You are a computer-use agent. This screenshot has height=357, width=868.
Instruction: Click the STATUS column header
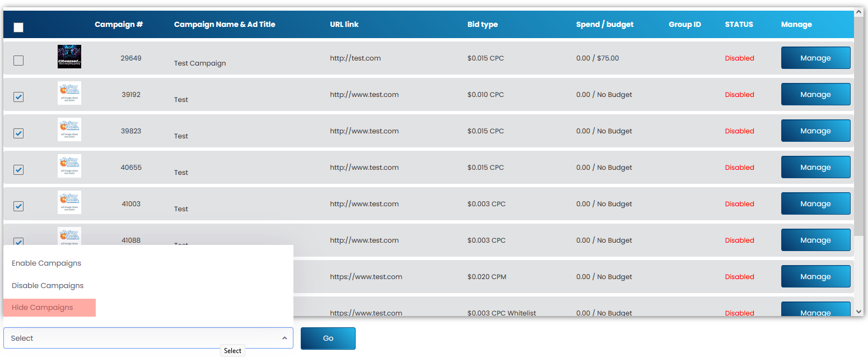[739, 25]
